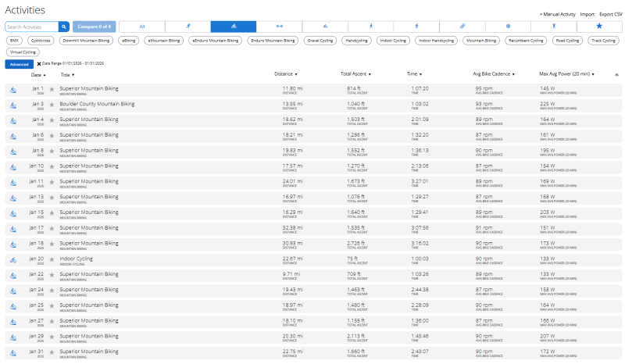Select the Favorites star filter tab
The image size is (625, 364).
coord(599,27)
